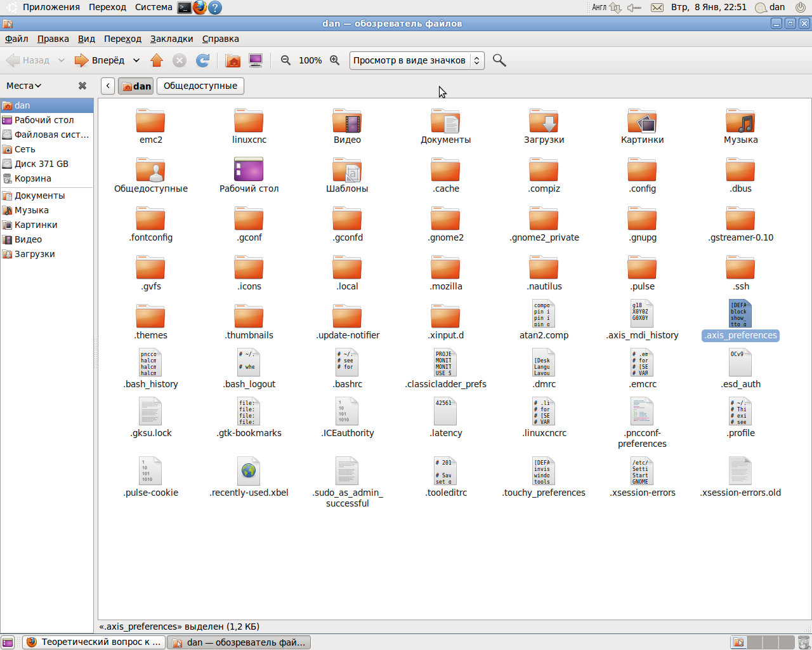This screenshot has width=812, height=650.
Task: Switch to the Firefox window in taskbar
Action: (x=94, y=642)
